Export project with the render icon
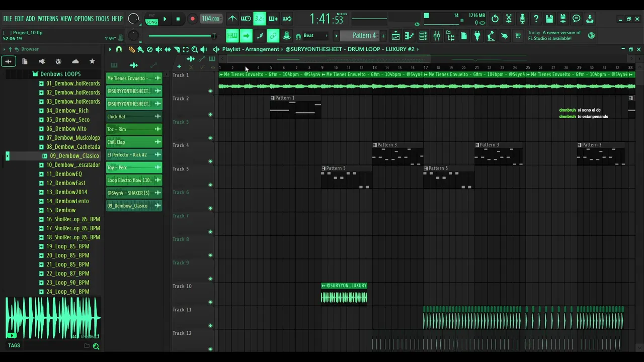The width and height of the screenshot is (644, 362). [563, 19]
